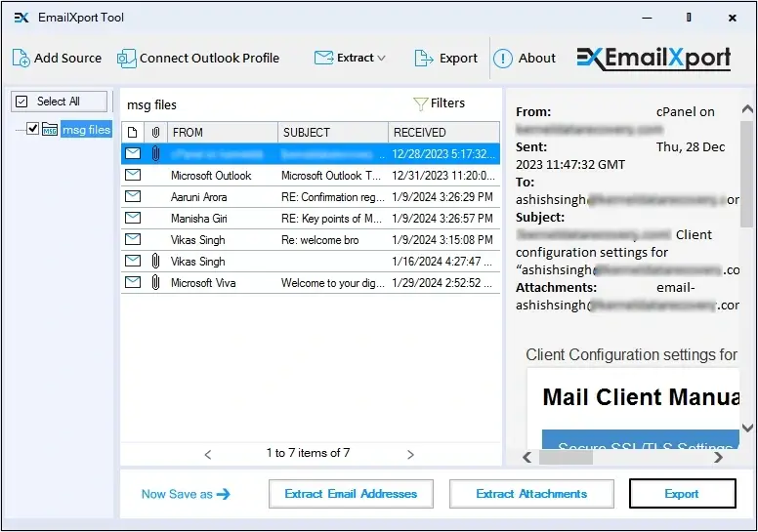Click the EmailXport brand logo
The height and width of the screenshot is (532, 758).
pyautogui.click(x=653, y=59)
